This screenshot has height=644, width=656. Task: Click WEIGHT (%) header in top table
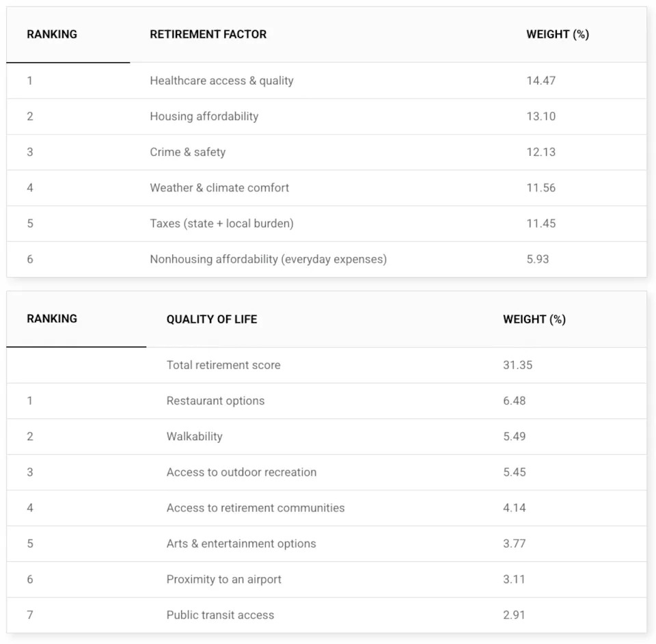point(557,34)
